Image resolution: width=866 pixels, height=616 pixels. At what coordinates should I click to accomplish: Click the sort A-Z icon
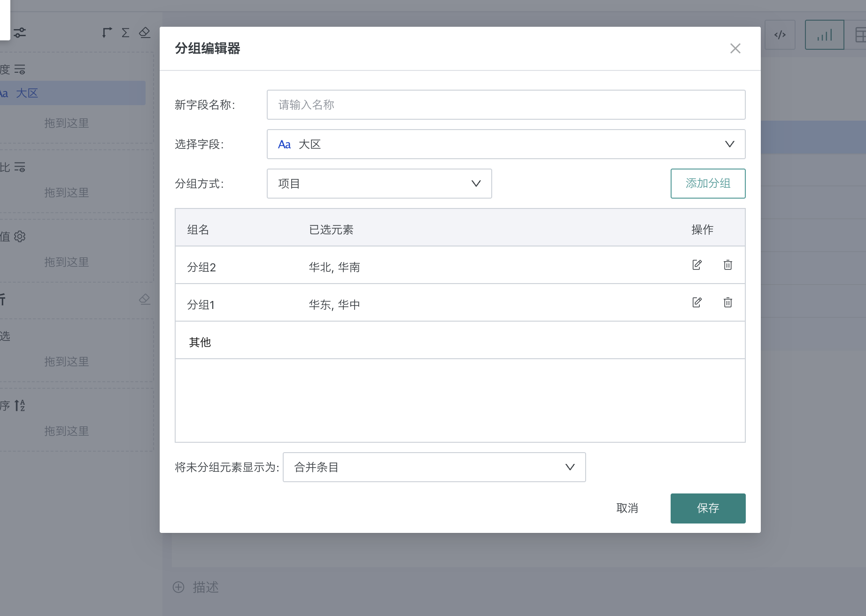[20, 405]
